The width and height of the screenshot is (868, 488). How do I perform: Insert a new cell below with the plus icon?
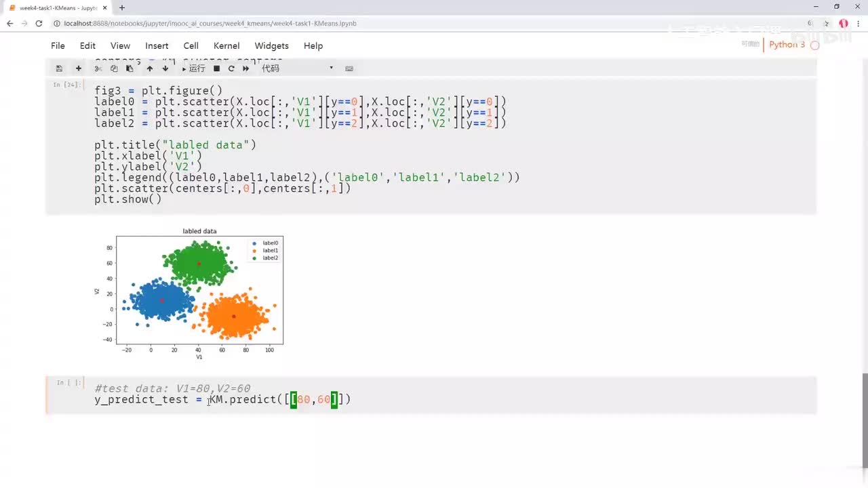[x=78, y=68]
